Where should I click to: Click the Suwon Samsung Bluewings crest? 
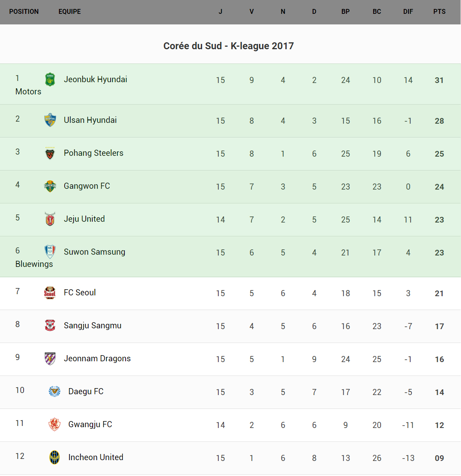pyautogui.click(x=50, y=252)
